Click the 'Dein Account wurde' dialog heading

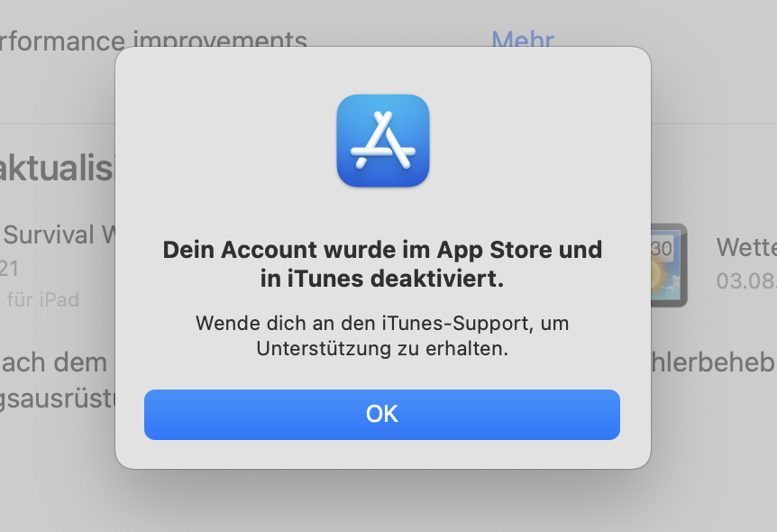tap(382, 264)
